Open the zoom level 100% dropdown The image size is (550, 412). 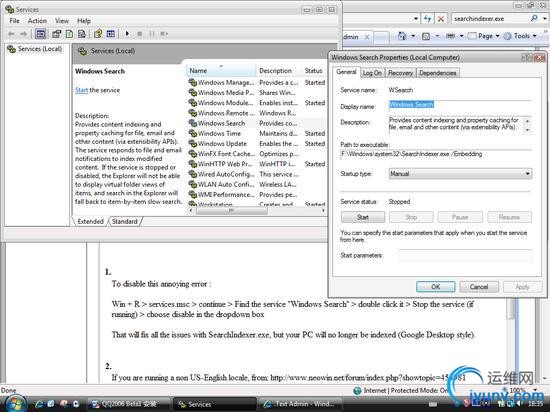pyautogui.click(x=536, y=390)
